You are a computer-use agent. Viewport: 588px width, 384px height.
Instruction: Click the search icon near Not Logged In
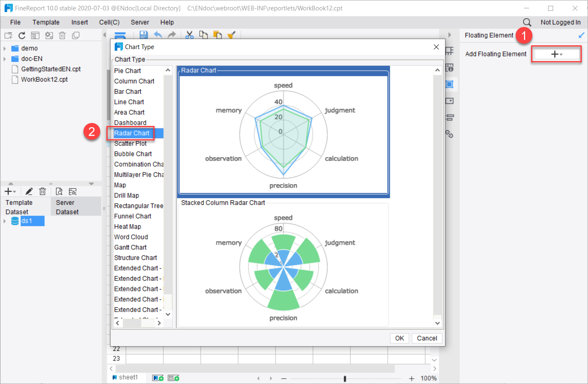point(526,22)
